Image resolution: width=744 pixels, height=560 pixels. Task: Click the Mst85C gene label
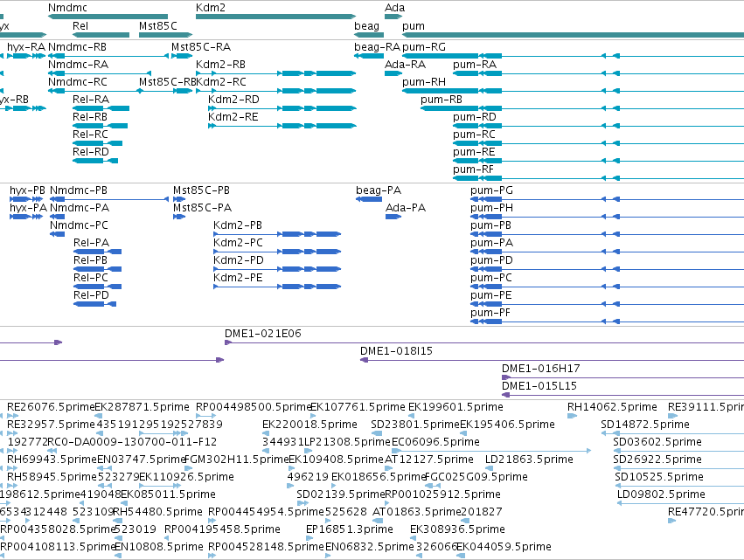pyautogui.click(x=158, y=26)
